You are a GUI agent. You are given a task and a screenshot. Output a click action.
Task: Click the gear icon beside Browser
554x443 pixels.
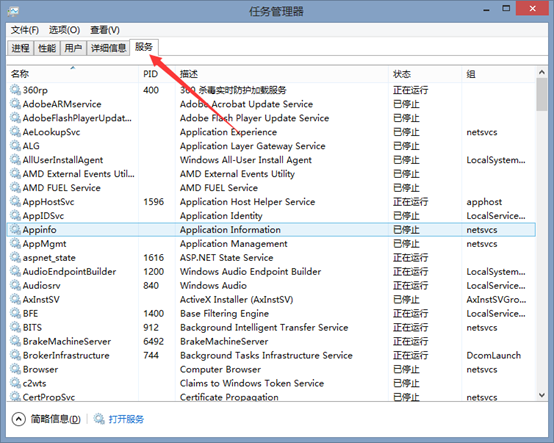coord(15,369)
